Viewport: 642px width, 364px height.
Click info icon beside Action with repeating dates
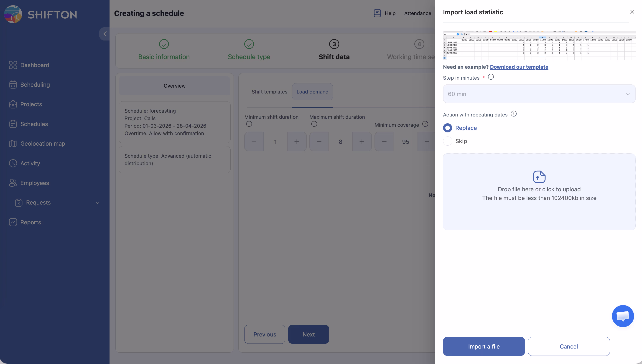pos(513,114)
